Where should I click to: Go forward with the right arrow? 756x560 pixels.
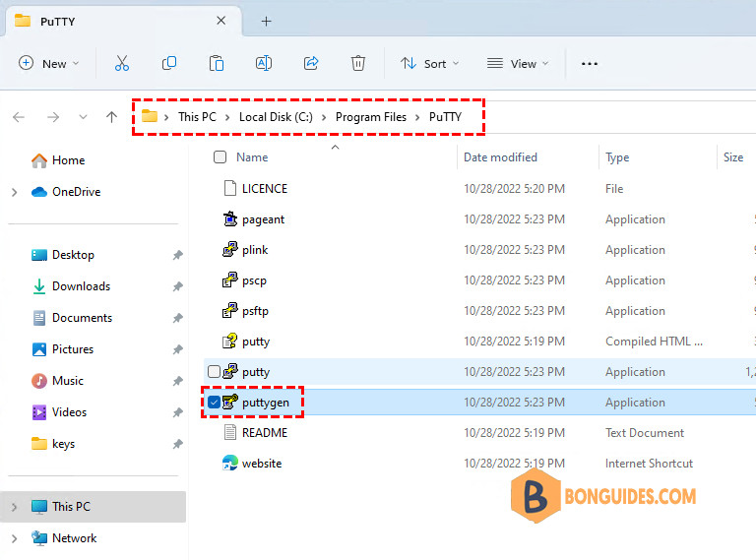pyautogui.click(x=53, y=117)
